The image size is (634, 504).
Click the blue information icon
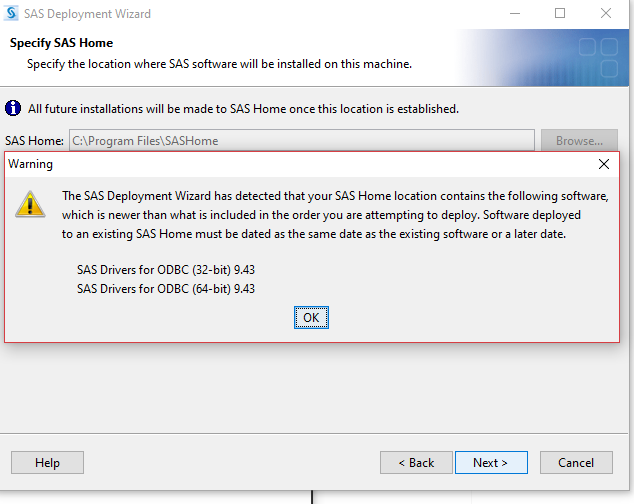pyautogui.click(x=14, y=108)
